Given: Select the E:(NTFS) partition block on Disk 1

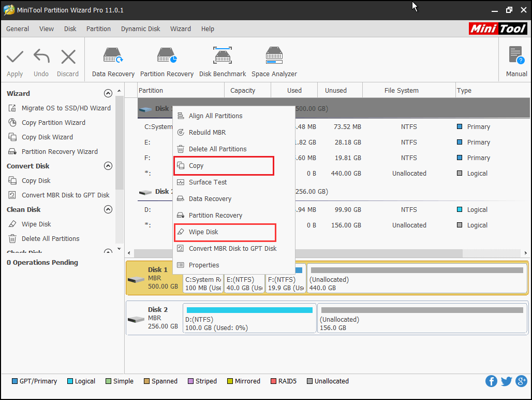Looking at the screenshot, I should point(244,283).
